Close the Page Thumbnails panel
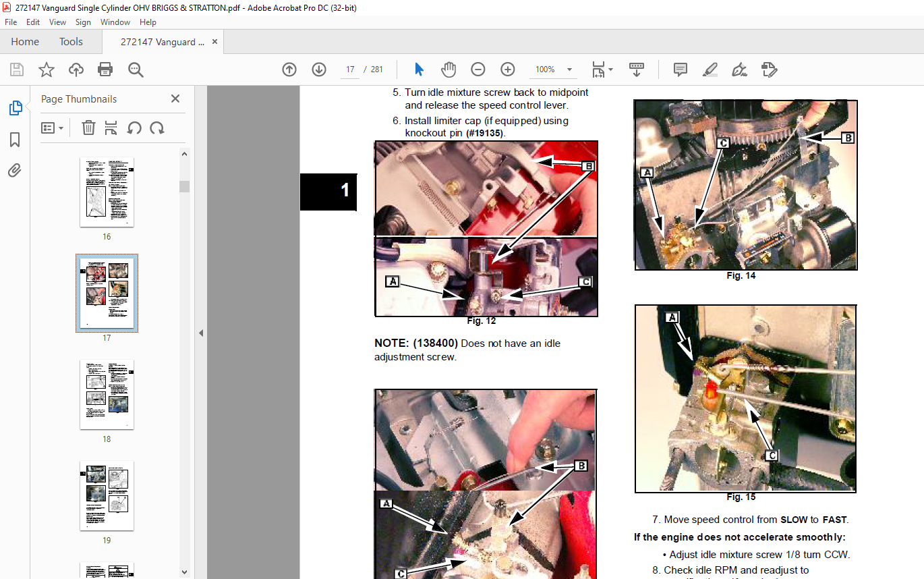 pos(175,99)
